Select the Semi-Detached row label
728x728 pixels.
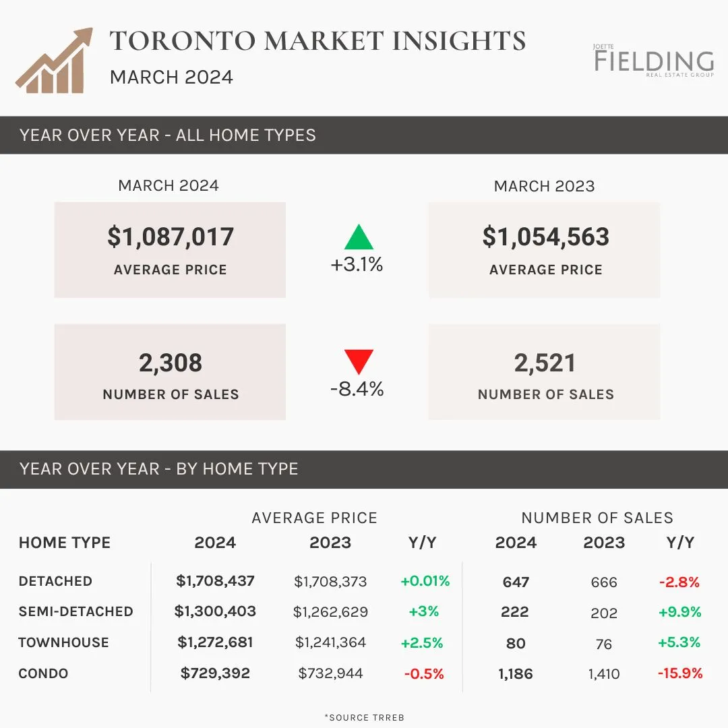tap(75, 611)
